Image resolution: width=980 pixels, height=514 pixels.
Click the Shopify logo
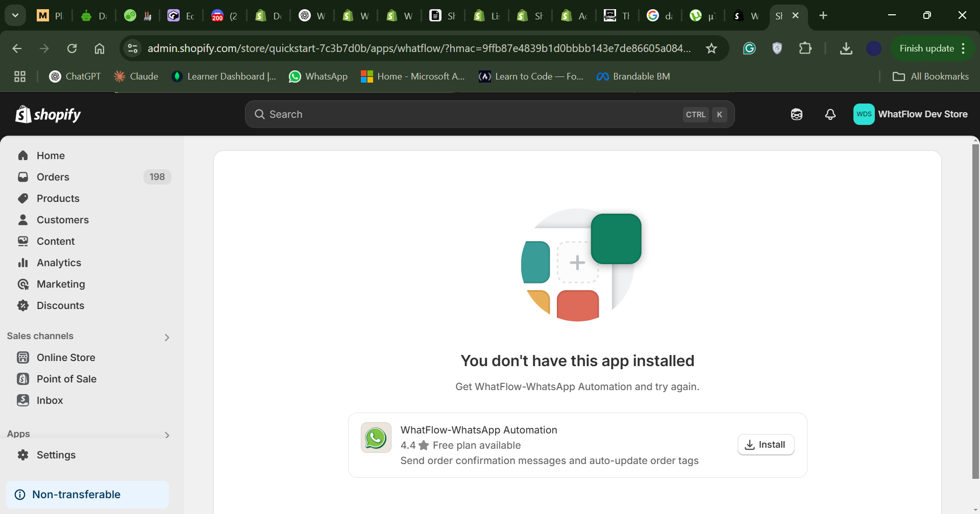click(x=48, y=114)
